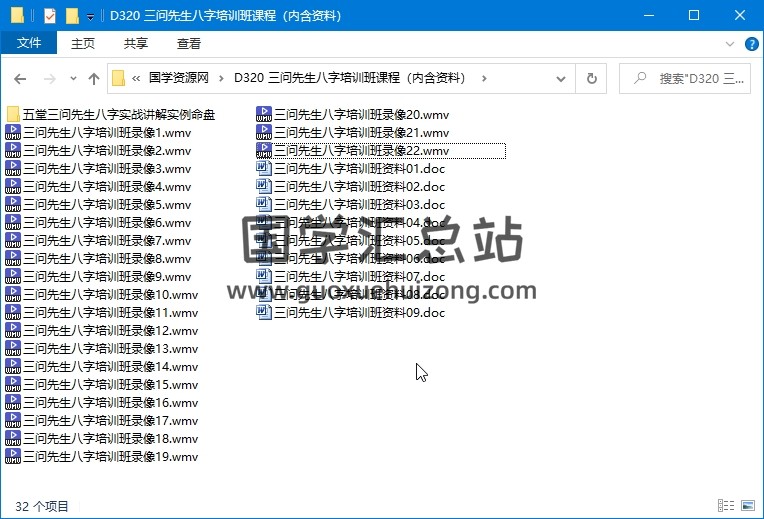Select file name 三问先生八字培训班录像18.wmv
This screenshot has height=519, width=764.
pyautogui.click(x=111, y=439)
